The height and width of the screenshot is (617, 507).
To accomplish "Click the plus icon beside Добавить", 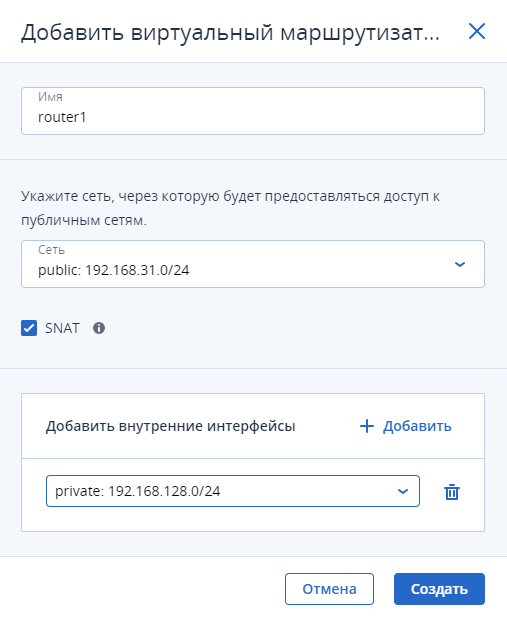I will [x=366, y=426].
